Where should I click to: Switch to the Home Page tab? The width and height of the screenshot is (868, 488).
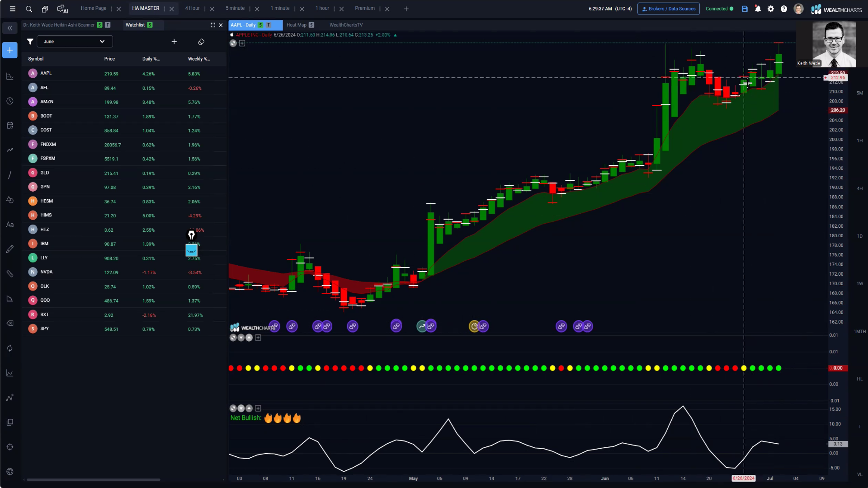click(x=94, y=9)
